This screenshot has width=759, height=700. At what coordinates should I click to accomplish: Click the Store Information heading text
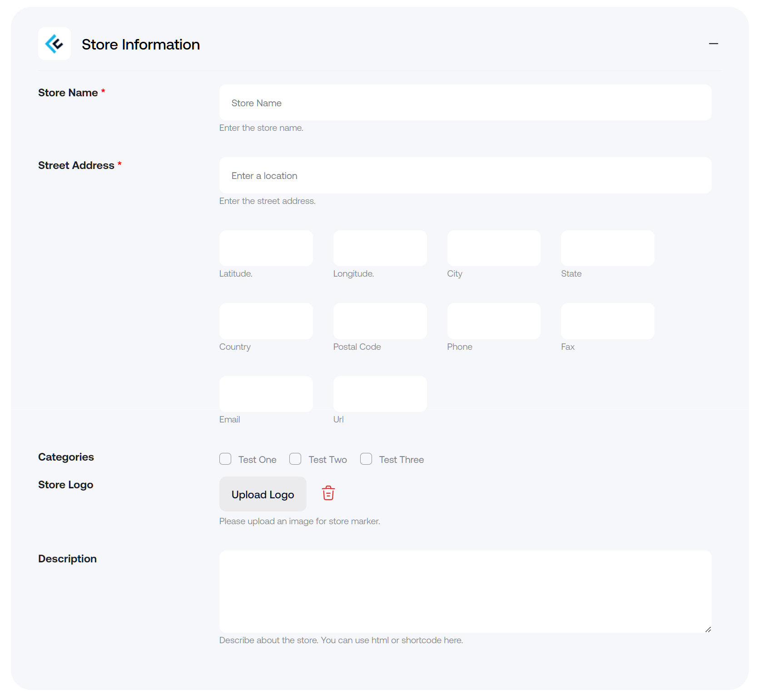pos(141,44)
